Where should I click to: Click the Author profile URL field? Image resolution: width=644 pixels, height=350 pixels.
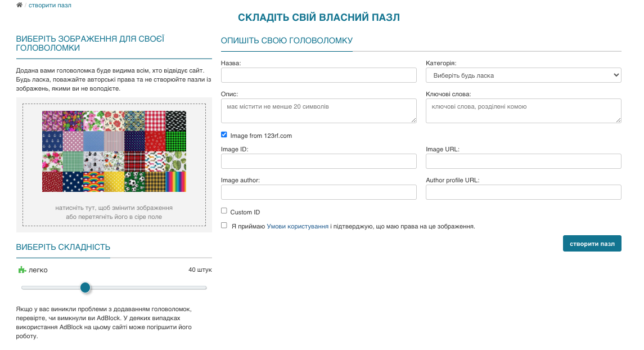(x=523, y=192)
